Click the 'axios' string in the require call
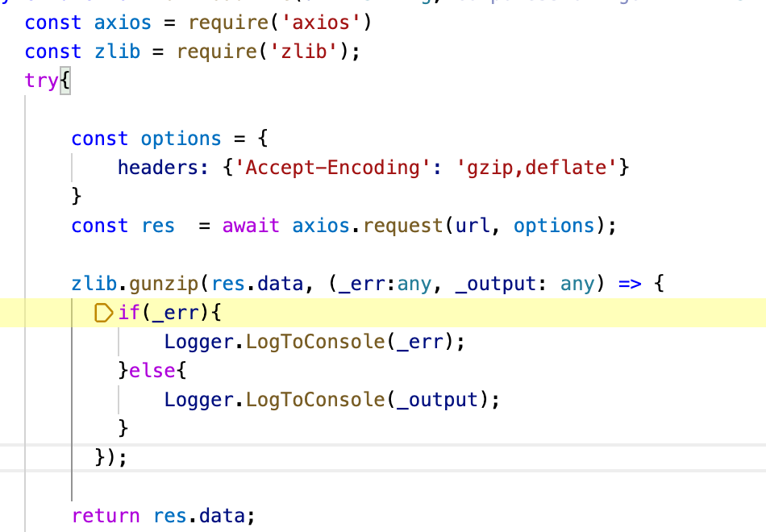This screenshot has height=532, width=766. pyautogui.click(x=321, y=23)
